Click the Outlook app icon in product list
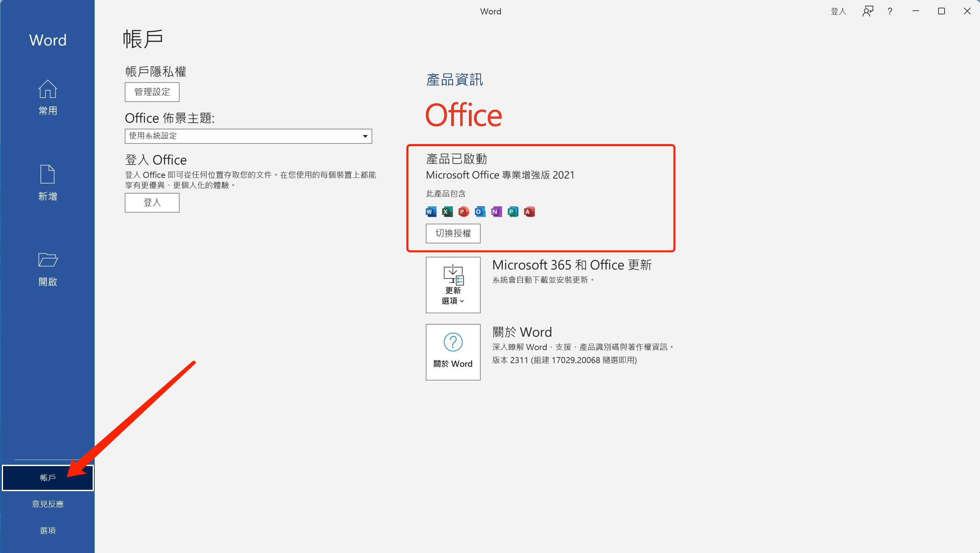980x553 pixels. click(x=480, y=212)
